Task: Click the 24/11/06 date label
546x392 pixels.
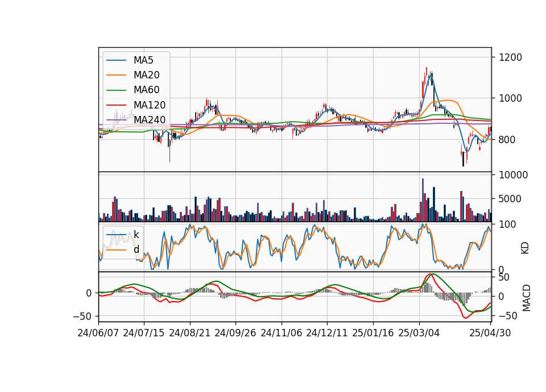Action: (282, 333)
